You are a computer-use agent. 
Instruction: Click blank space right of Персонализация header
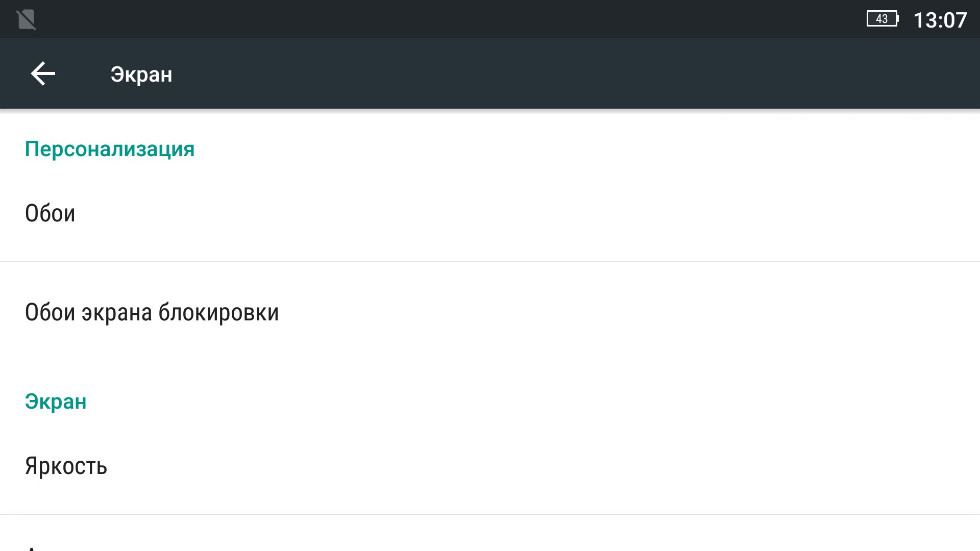pos(561,149)
